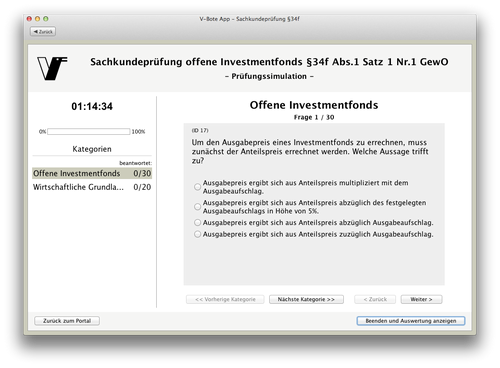Click Weiter > for next question
500x368 pixels.
pos(421,299)
